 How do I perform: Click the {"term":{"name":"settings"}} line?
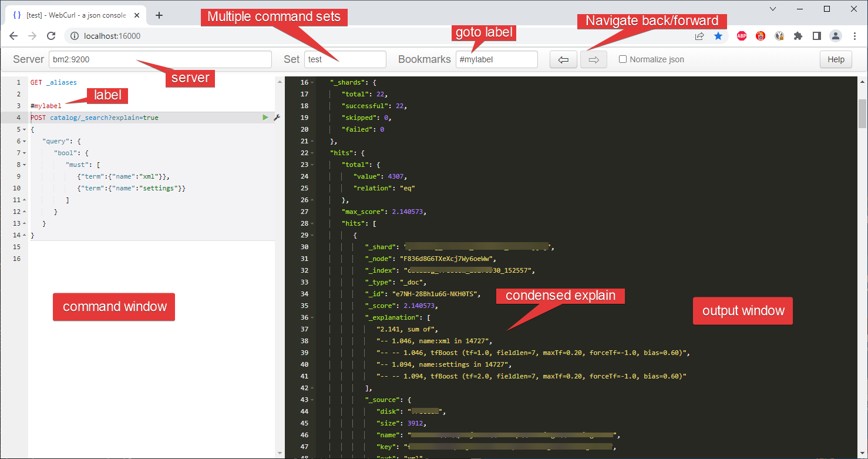coord(132,188)
